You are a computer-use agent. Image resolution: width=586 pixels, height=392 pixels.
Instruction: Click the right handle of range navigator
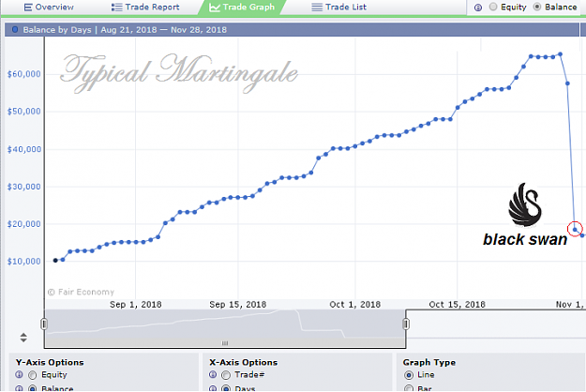tap(406, 324)
